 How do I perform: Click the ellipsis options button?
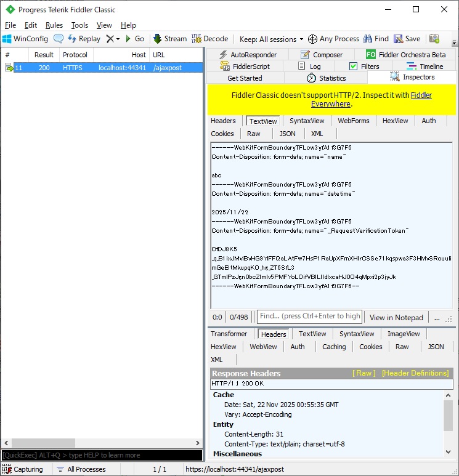(x=437, y=318)
